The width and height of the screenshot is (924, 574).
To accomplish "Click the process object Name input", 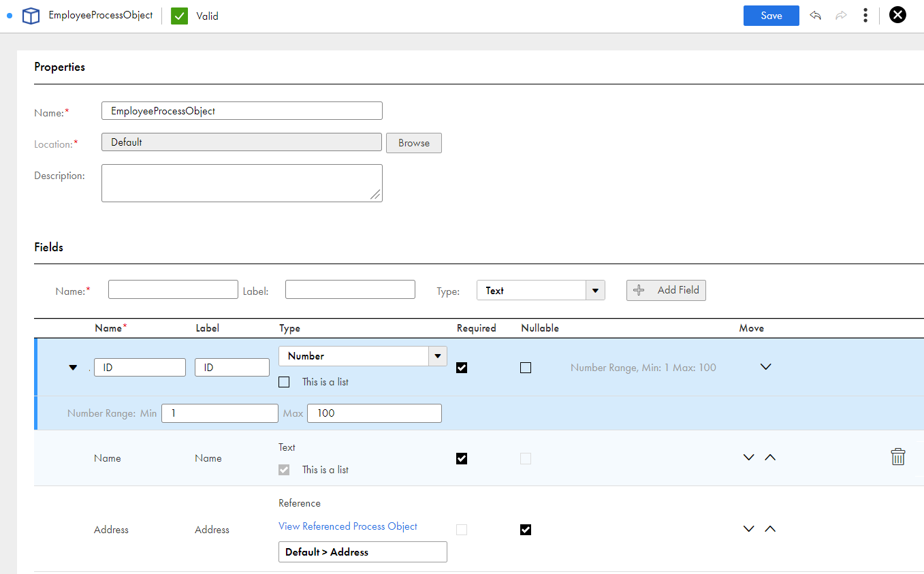I will 242,111.
